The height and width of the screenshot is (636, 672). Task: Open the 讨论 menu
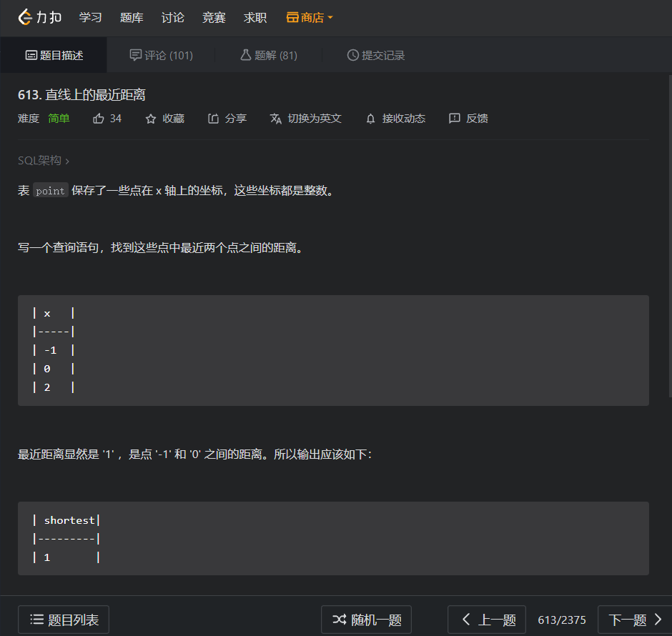[x=173, y=18]
